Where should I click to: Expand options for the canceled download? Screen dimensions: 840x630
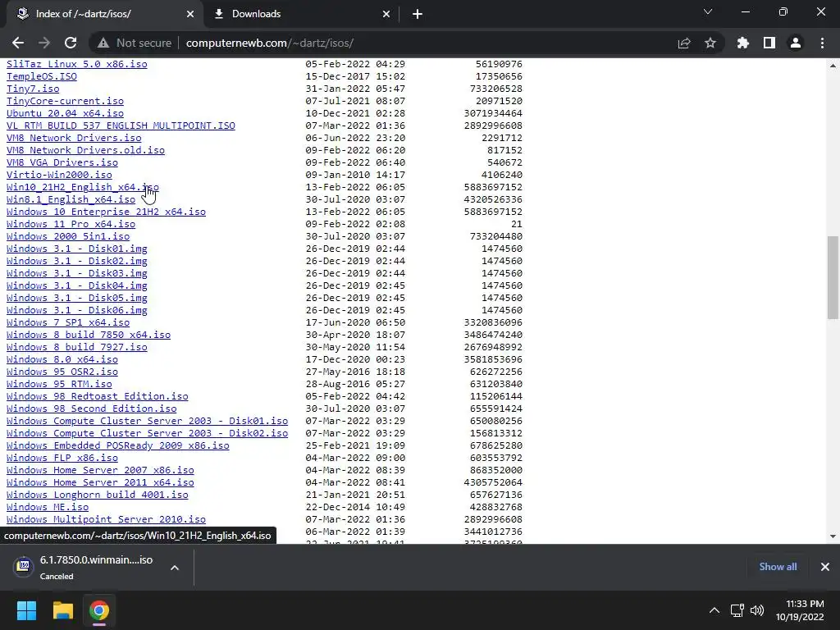(x=175, y=568)
